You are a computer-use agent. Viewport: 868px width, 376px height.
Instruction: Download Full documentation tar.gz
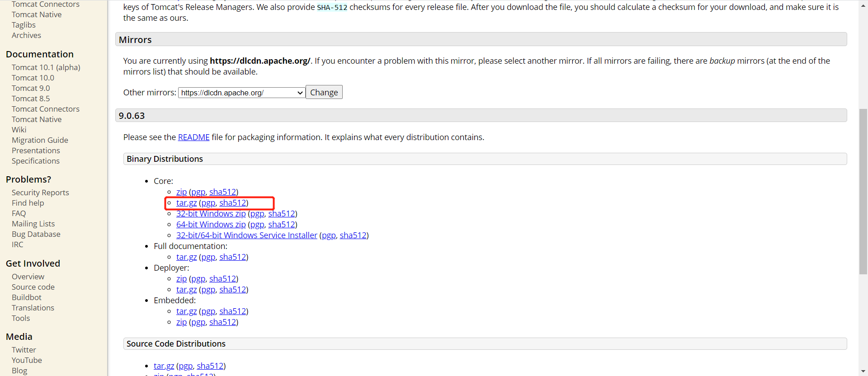(x=186, y=257)
